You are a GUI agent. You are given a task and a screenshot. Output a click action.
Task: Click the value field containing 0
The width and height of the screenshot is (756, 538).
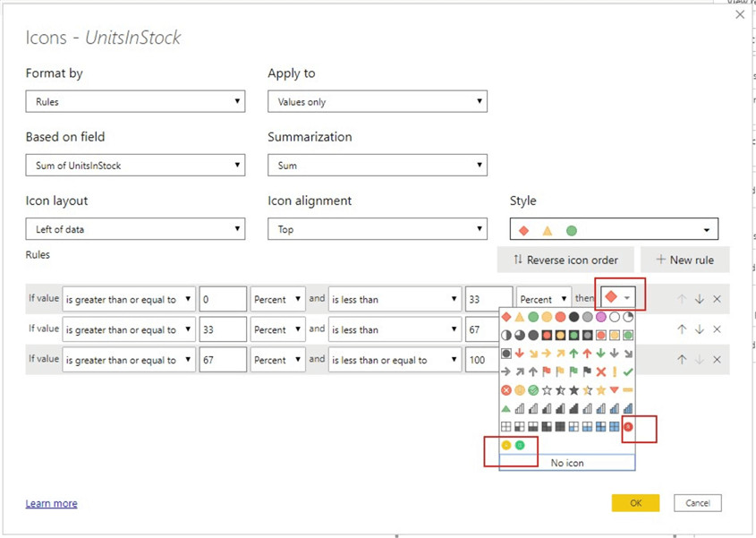pyautogui.click(x=223, y=299)
